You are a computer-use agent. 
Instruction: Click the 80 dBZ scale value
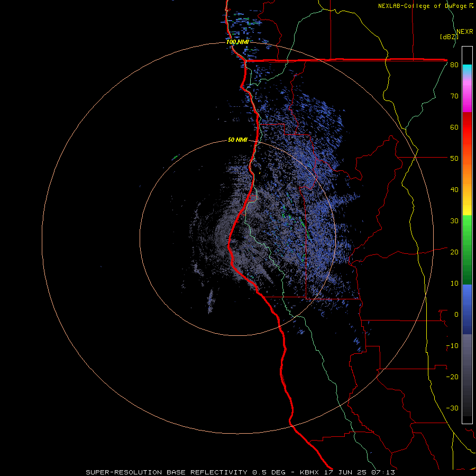454,65
